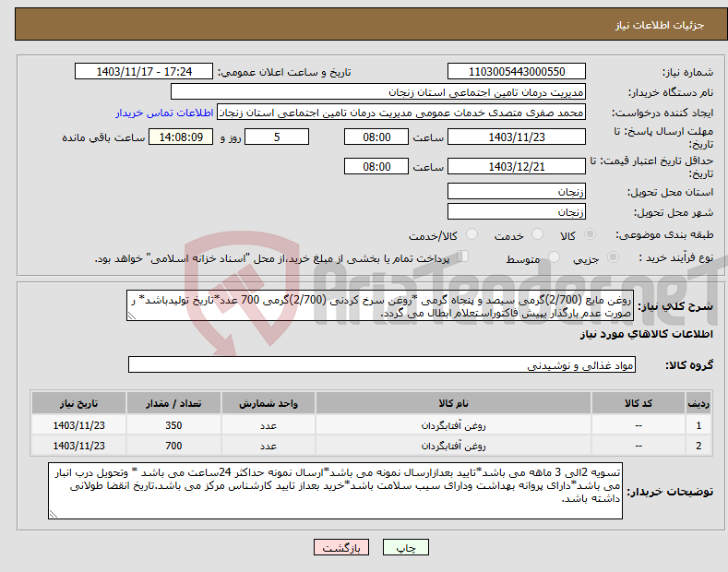Click the delivery province زنجان field
This screenshot has width=728, height=572.
point(517,191)
